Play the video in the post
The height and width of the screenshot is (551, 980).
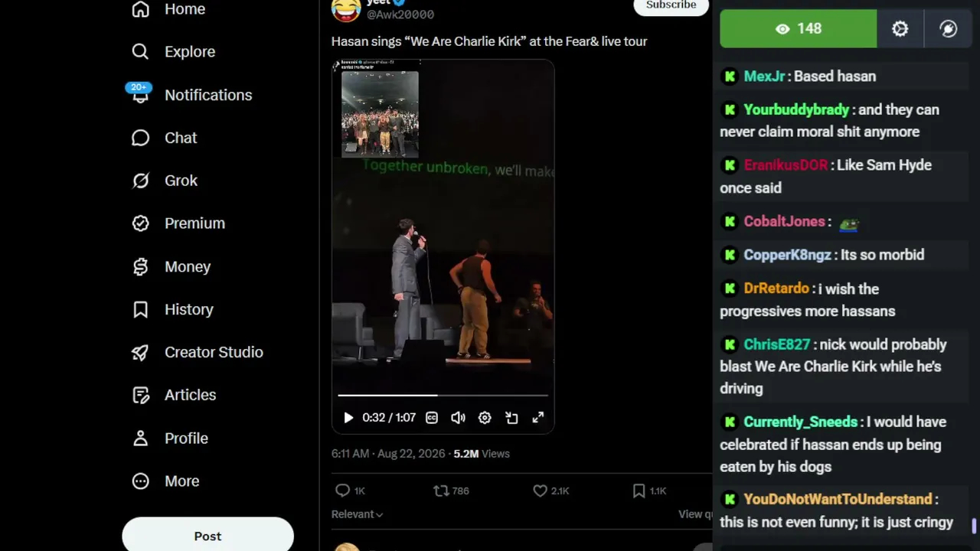coord(348,418)
